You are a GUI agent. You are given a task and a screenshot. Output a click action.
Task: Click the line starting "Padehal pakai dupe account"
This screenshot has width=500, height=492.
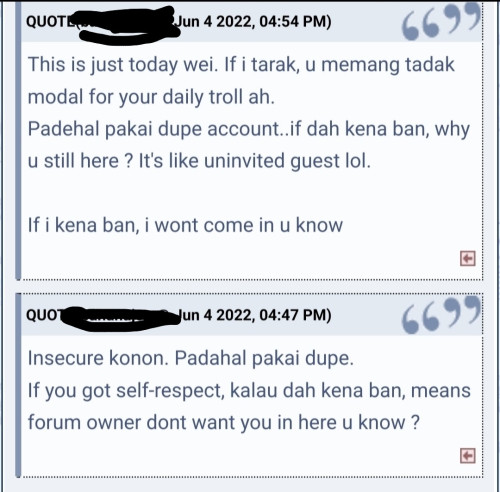(x=249, y=129)
